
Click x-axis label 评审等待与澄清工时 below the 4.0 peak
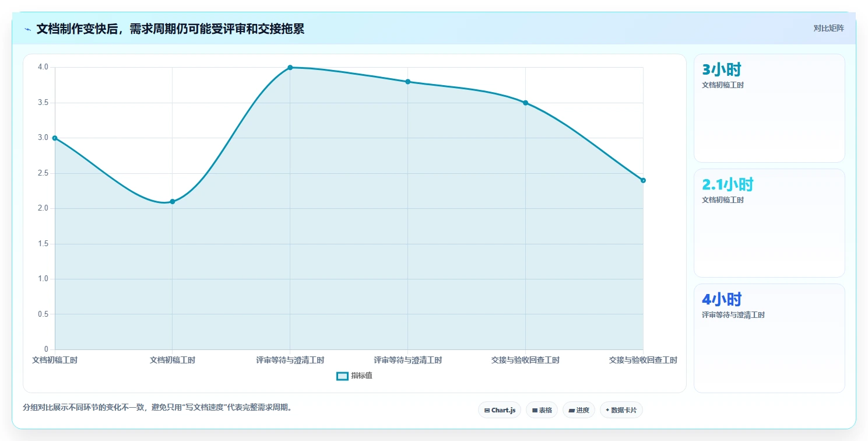click(x=290, y=360)
